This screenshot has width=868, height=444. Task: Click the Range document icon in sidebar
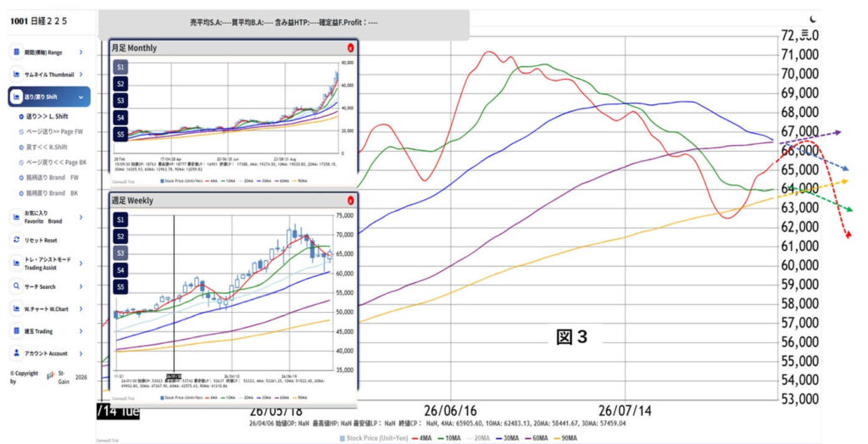[x=17, y=52]
